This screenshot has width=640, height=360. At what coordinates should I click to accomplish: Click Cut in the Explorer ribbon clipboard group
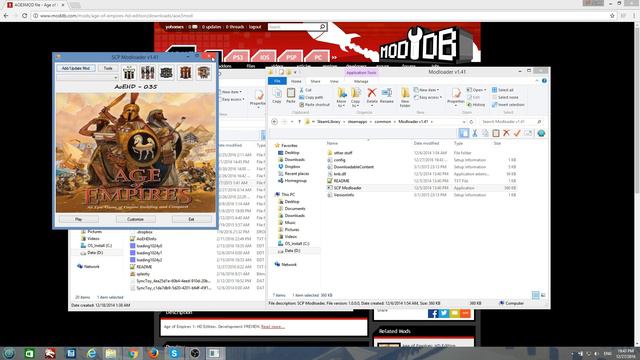tap(305, 90)
